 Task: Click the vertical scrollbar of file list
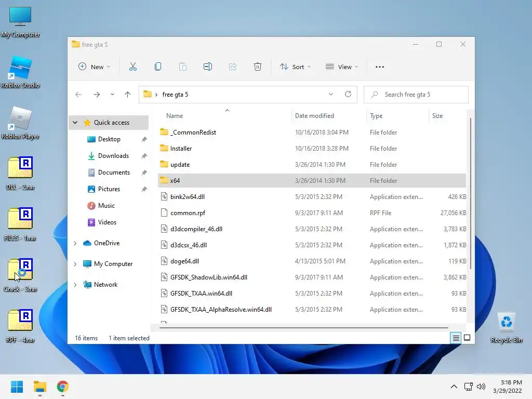(471, 193)
